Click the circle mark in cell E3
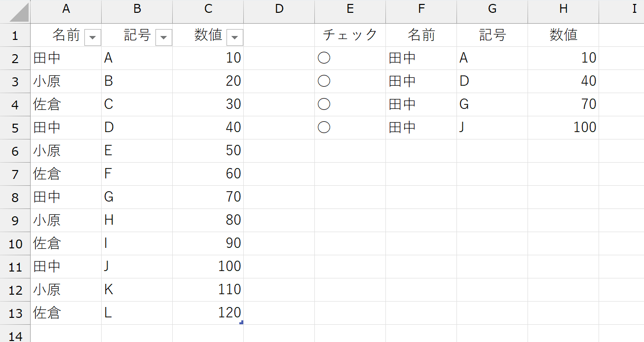This screenshot has width=644, height=342. [x=324, y=81]
